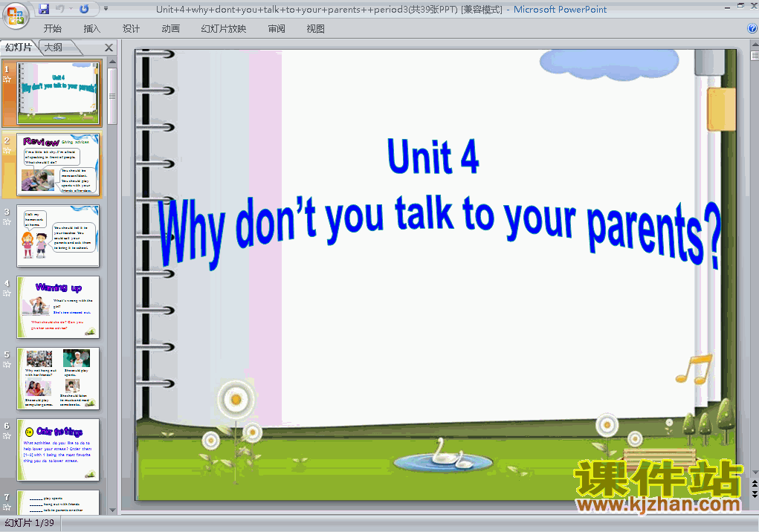This screenshot has width=759, height=532.
Task: Switch to the 大纲 outline tab
Action: pyautogui.click(x=54, y=48)
